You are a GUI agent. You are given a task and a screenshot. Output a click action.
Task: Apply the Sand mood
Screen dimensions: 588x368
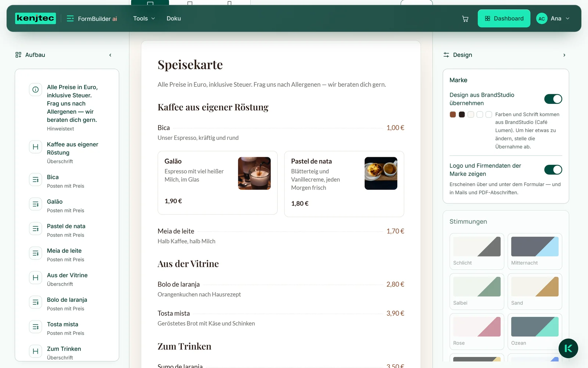[535, 291]
